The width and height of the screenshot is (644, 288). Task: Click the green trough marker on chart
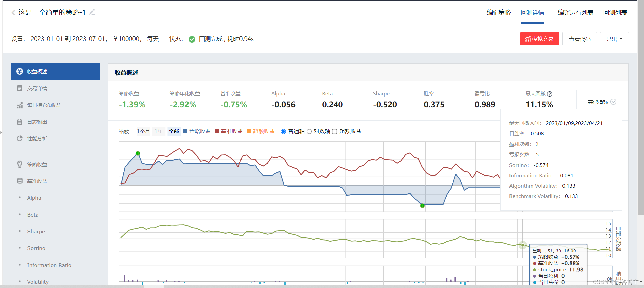coord(422,206)
